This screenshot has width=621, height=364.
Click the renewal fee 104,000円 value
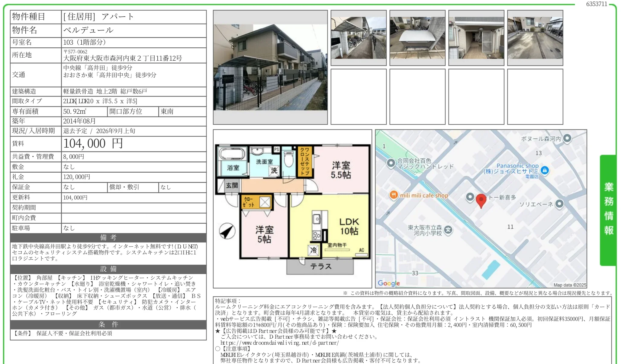pos(75,198)
